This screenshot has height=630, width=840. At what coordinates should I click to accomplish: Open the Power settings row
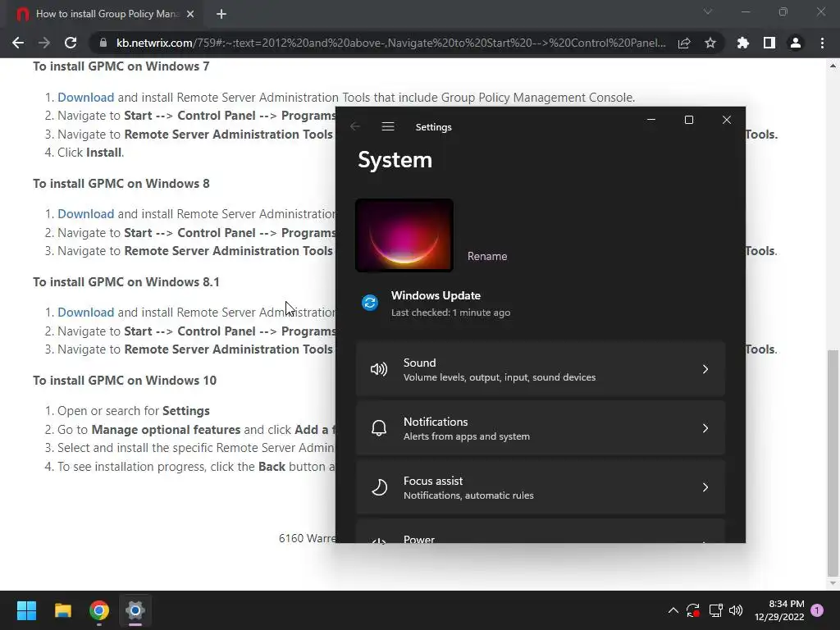(540, 531)
